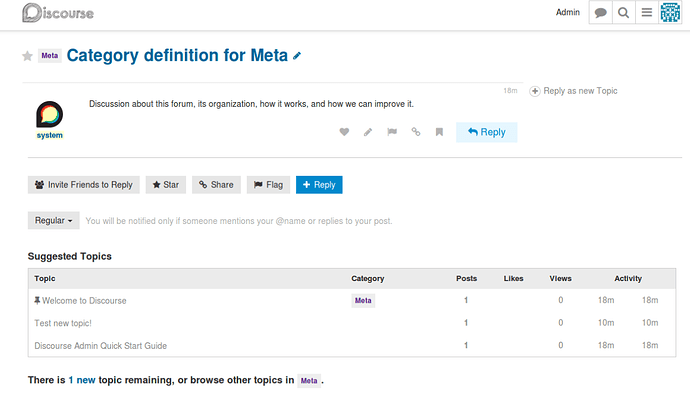Click the Admin link in the header
This screenshot has height=408, width=690.
[568, 12]
